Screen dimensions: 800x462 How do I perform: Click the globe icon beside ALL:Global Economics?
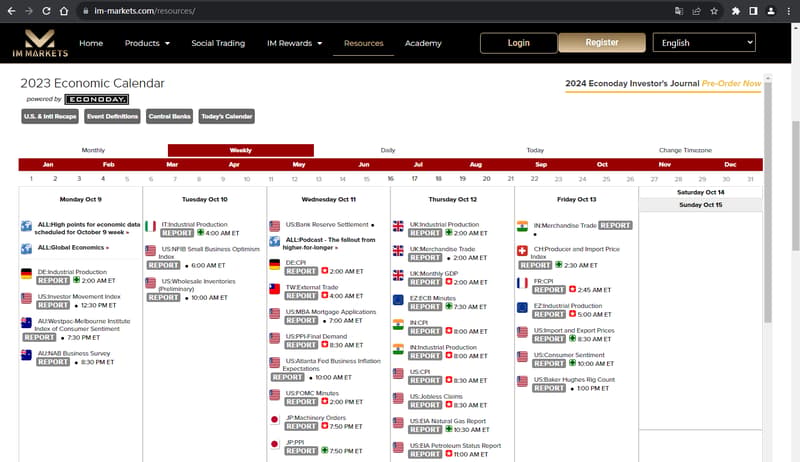click(27, 249)
